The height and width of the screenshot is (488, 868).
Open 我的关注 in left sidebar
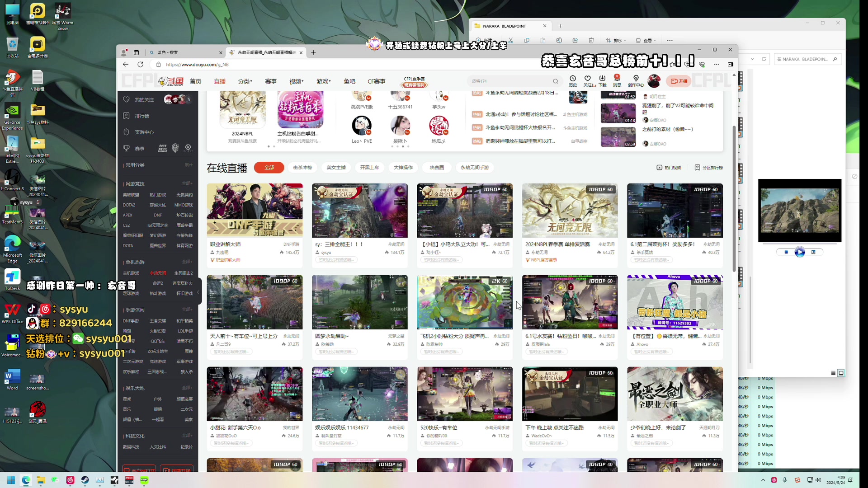coord(144,99)
